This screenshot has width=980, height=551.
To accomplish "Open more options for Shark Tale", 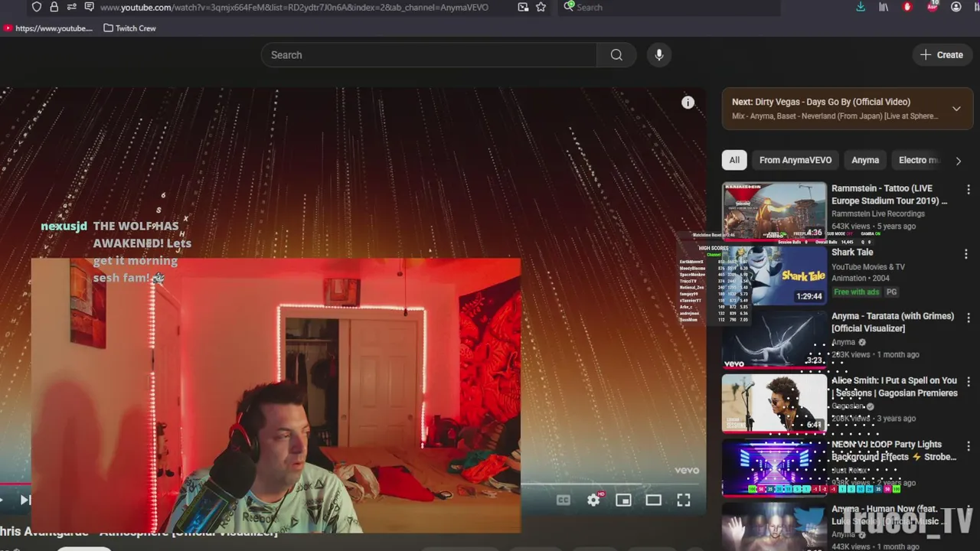I will click(x=966, y=253).
